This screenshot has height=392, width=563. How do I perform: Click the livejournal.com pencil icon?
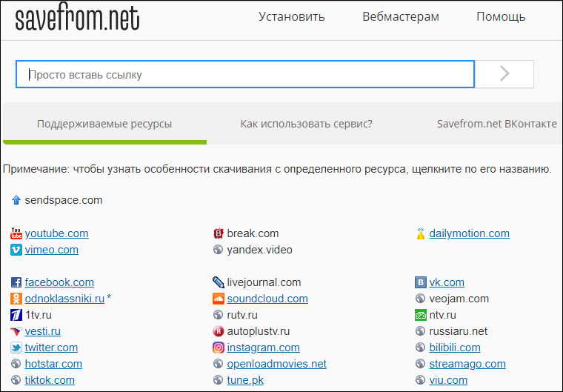(x=219, y=282)
